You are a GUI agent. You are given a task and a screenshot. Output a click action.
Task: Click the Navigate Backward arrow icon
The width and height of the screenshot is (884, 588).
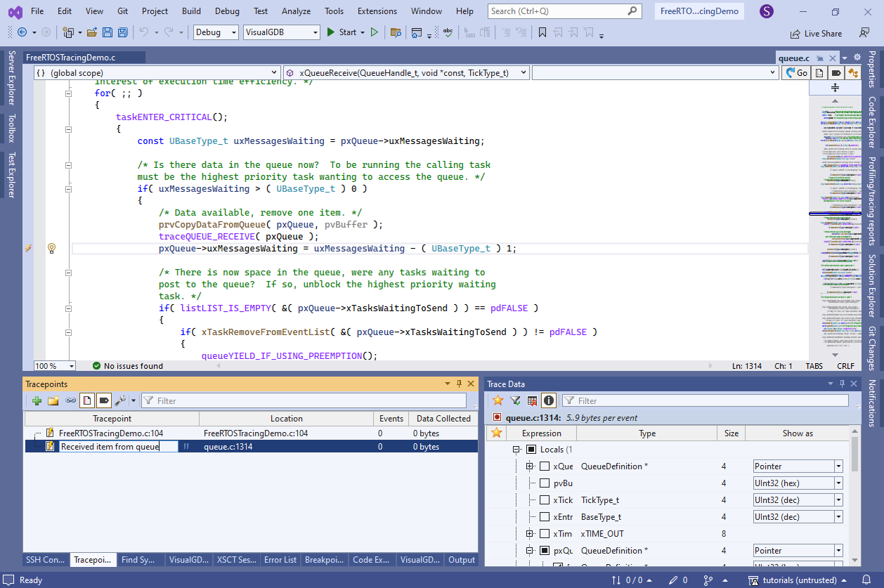[x=22, y=32]
